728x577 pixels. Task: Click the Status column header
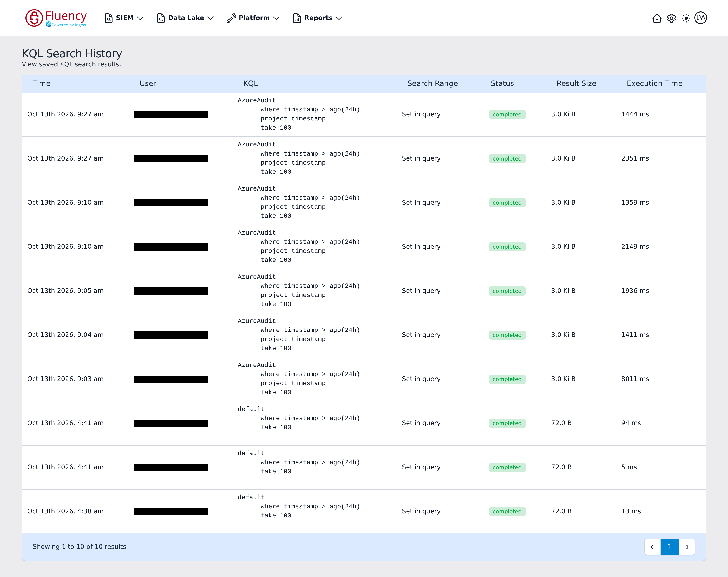(x=503, y=83)
